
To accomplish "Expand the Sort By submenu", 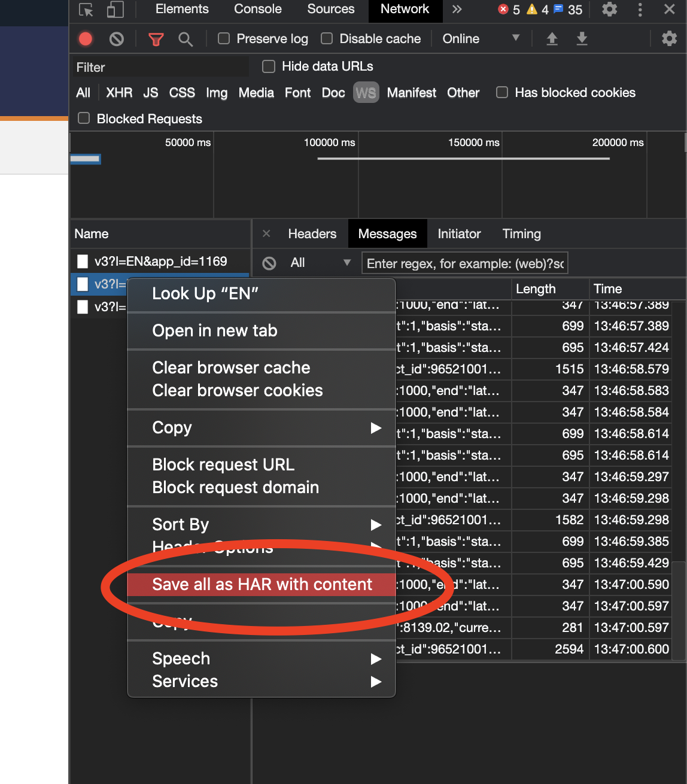I will tap(262, 524).
